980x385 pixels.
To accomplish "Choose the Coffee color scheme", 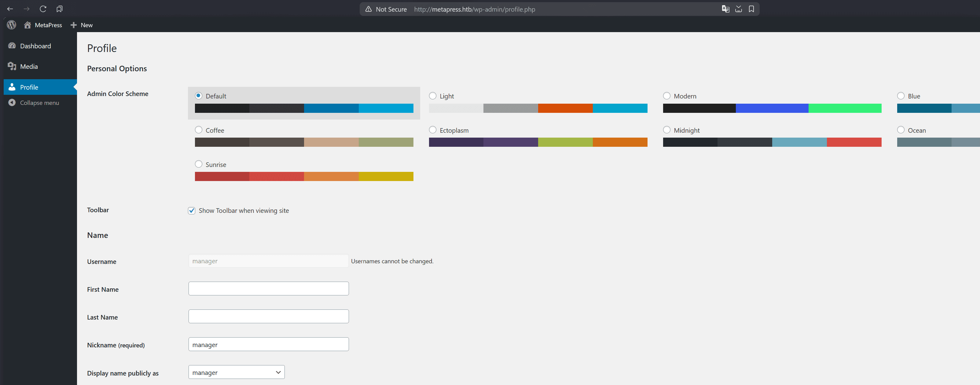I will (x=199, y=129).
